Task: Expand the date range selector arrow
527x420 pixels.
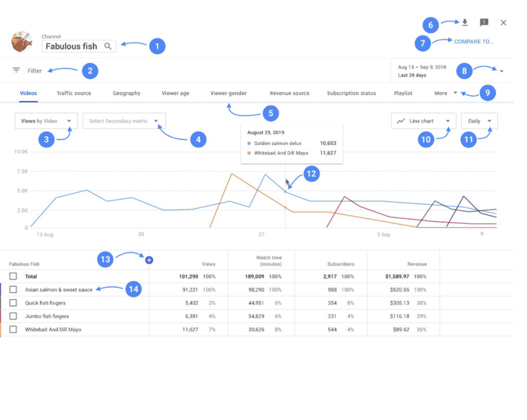Action: pos(502,70)
